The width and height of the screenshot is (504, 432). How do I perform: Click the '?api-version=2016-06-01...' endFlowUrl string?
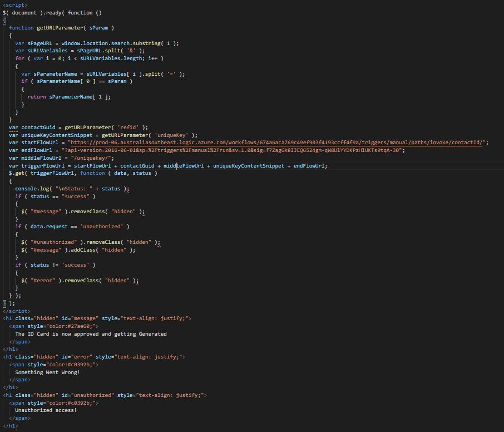tap(232, 150)
